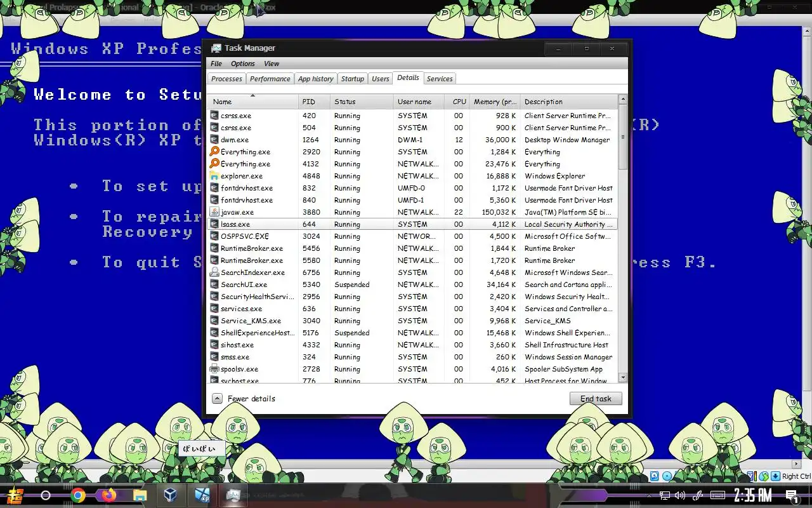Viewport: 812px width, 508px height.
Task: Select the SecurityHealthServi... process name
Action: point(258,297)
